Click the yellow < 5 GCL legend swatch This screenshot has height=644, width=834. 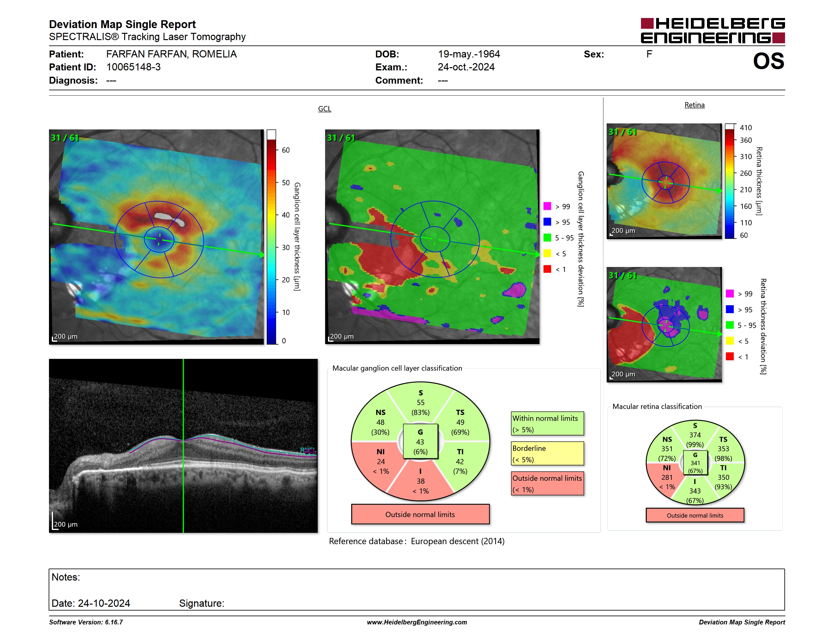point(547,253)
